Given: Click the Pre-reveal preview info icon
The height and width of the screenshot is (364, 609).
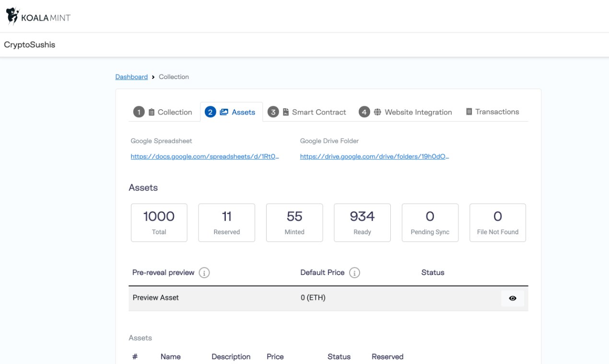Looking at the screenshot, I should coord(204,273).
